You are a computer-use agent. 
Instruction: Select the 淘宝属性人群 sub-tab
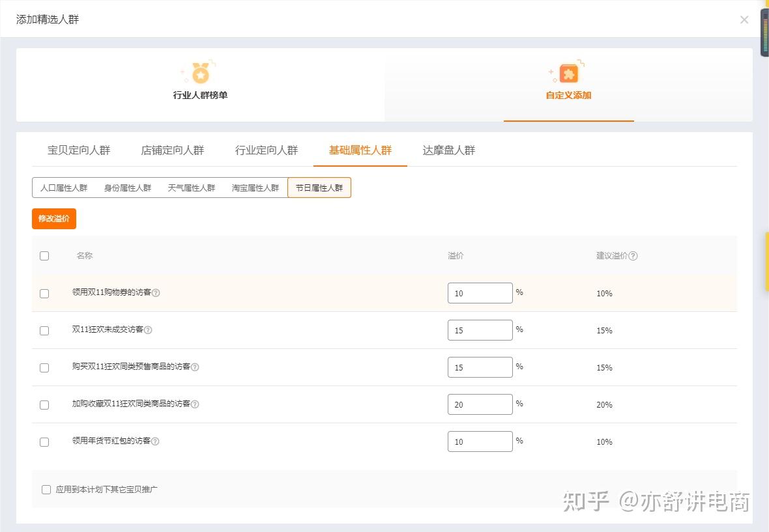[255, 188]
